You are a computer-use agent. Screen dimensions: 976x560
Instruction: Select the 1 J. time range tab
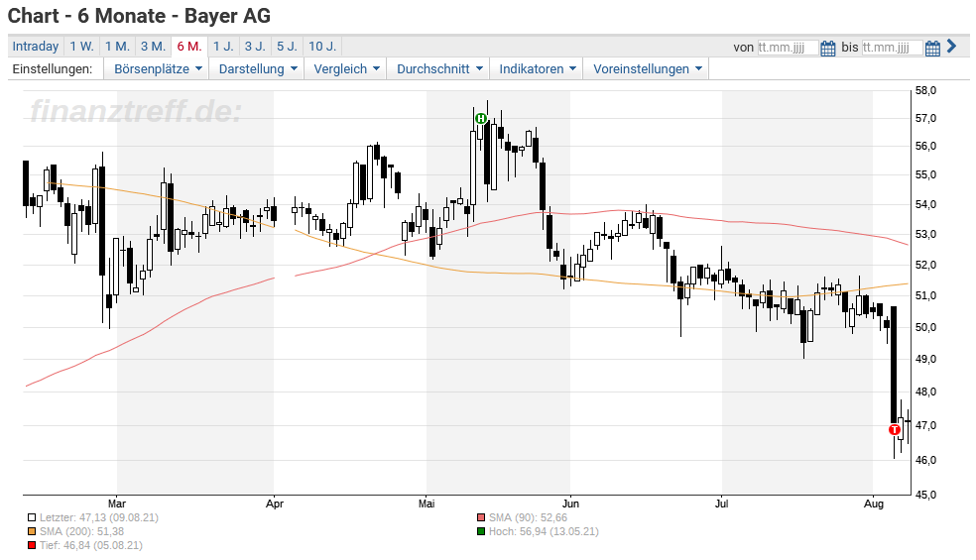223,46
